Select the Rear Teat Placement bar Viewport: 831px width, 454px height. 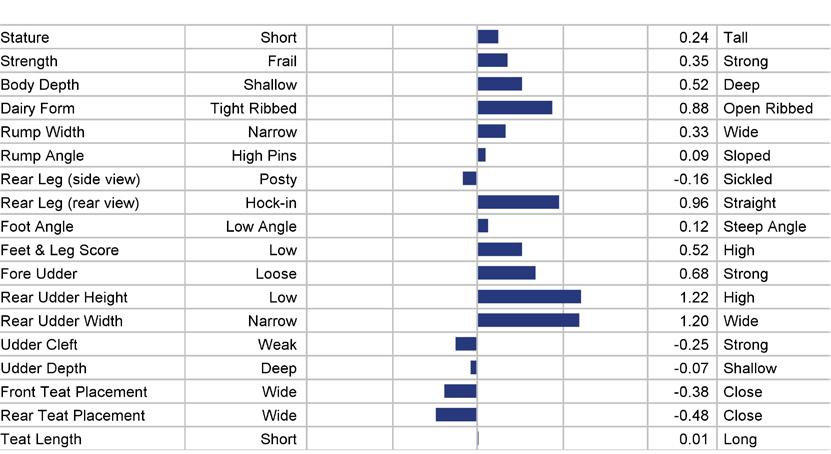[x=456, y=415]
